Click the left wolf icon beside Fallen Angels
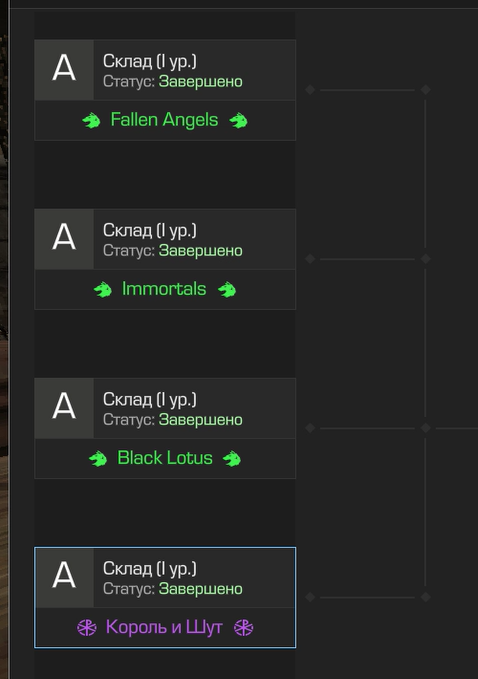The image size is (478, 679). point(91,120)
